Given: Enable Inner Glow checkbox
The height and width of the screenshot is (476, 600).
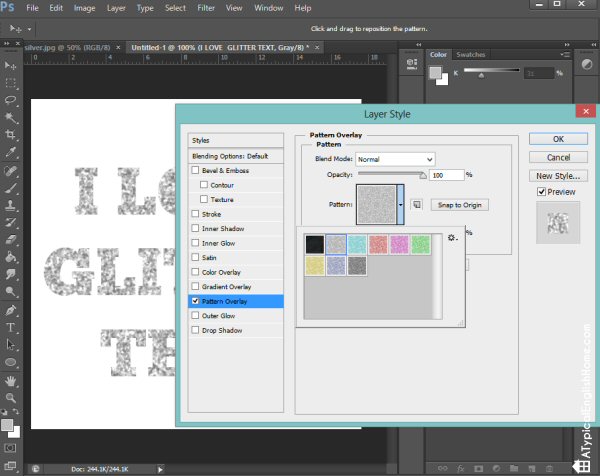Looking at the screenshot, I should coord(195,243).
